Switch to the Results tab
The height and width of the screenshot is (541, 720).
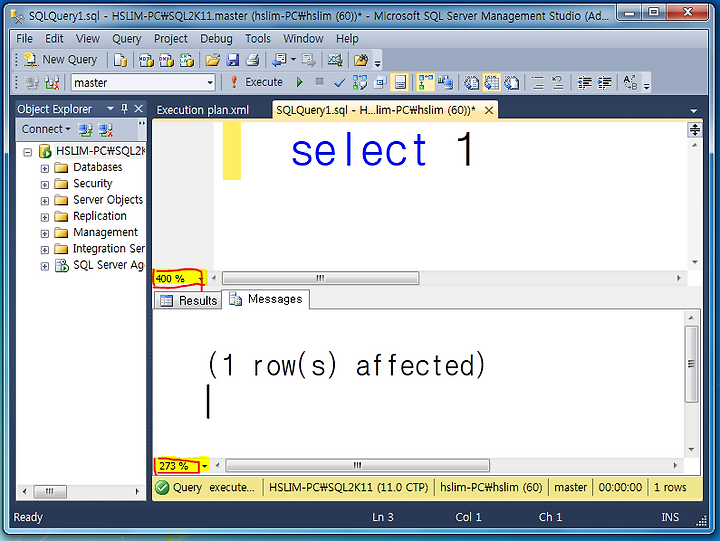(188, 300)
